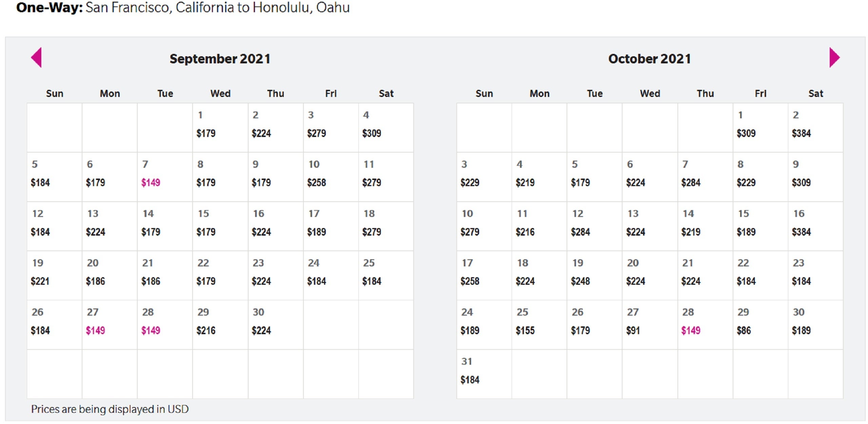Screen dimensions: 868x424
Task: Advance to next month with right arrow
Action: tap(834, 57)
